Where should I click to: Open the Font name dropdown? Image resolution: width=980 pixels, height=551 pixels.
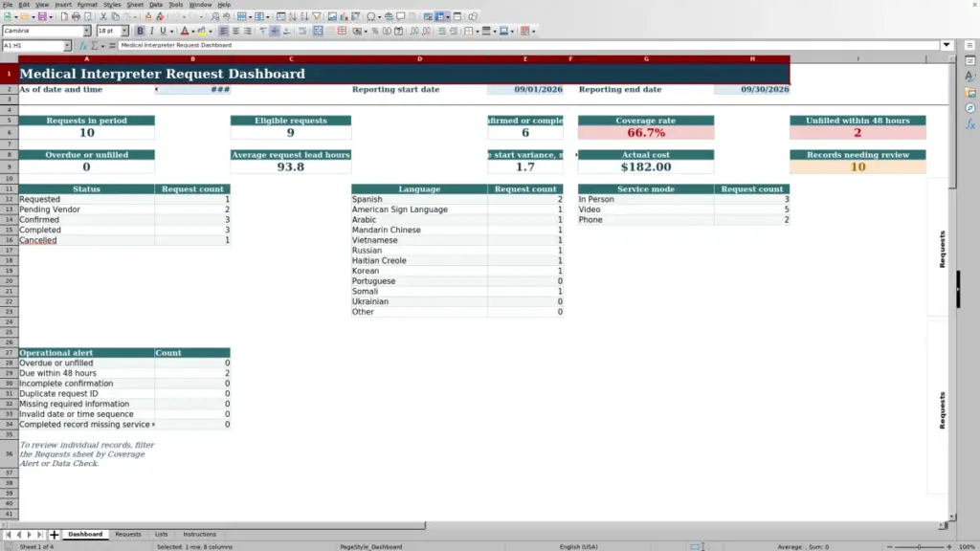tap(86, 31)
